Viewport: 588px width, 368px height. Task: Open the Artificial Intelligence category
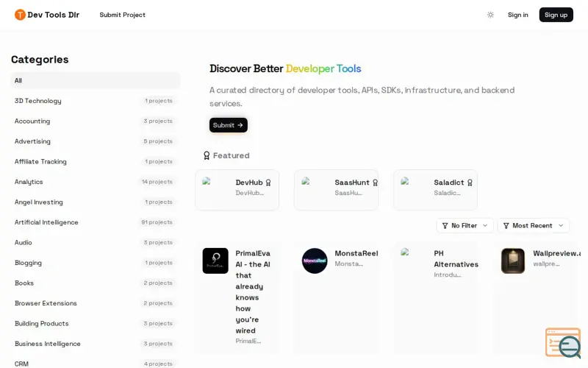(96, 222)
